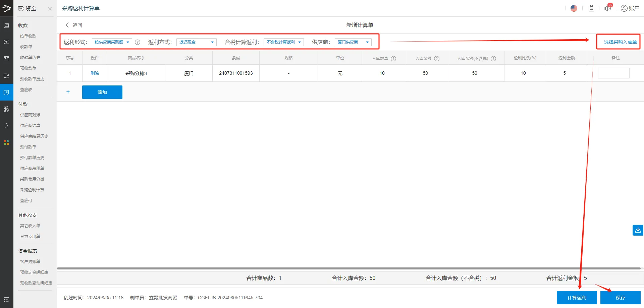Screen dimensions: 644x308
Task: Change 含税计算返利 to a different option
Action: [x=283, y=42]
